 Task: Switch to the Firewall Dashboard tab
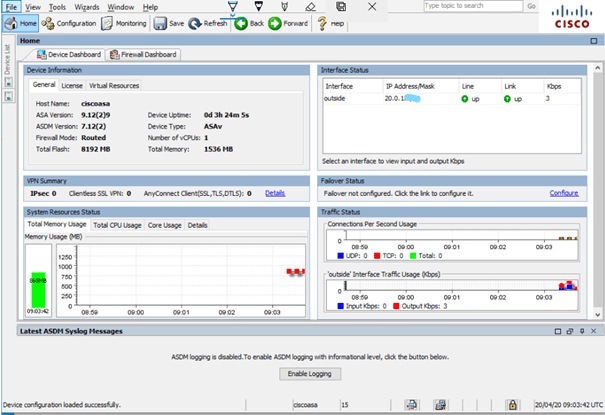(x=145, y=54)
